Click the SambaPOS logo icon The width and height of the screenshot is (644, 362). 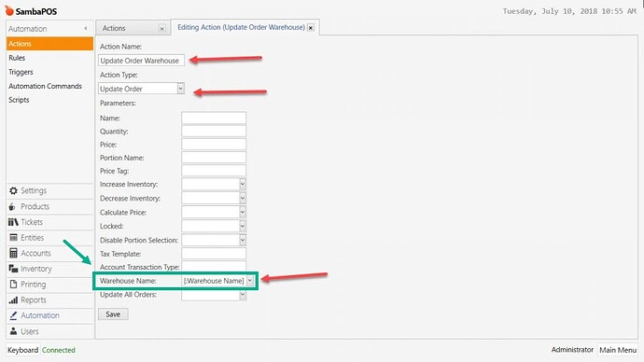point(9,10)
